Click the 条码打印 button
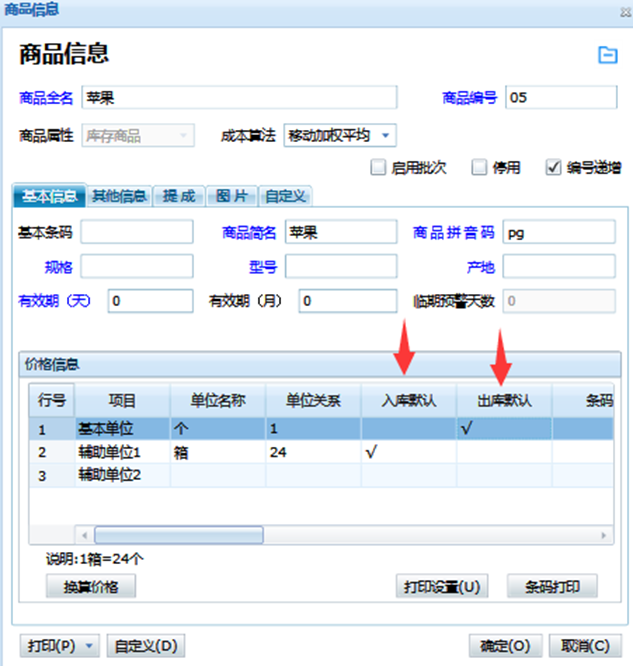Screen dimensions: 633x666 tap(552, 587)
